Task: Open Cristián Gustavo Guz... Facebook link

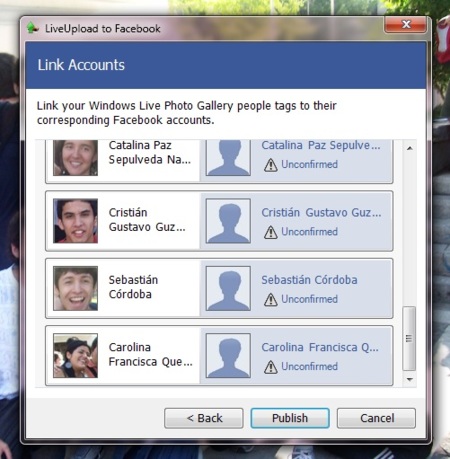Action: (x=321, y=213)
